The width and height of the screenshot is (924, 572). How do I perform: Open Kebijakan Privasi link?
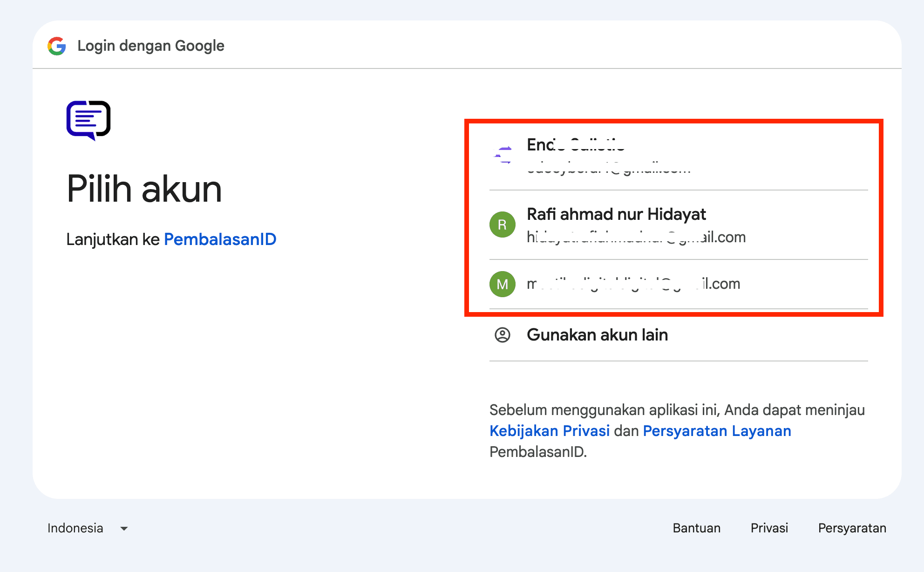[550, 431]
